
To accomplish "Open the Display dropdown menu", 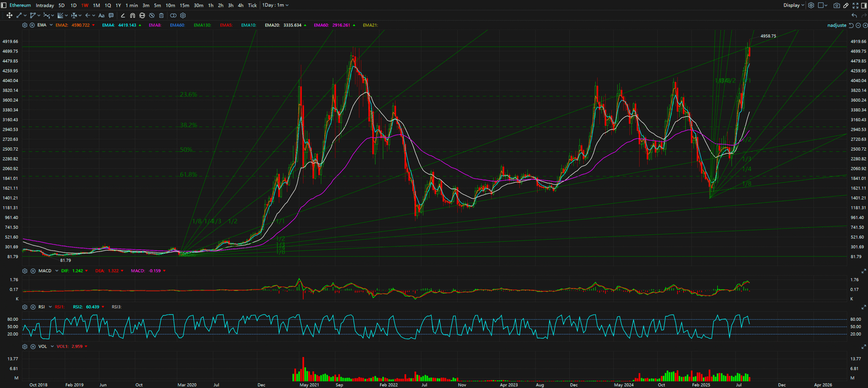I will coord(794,5).
